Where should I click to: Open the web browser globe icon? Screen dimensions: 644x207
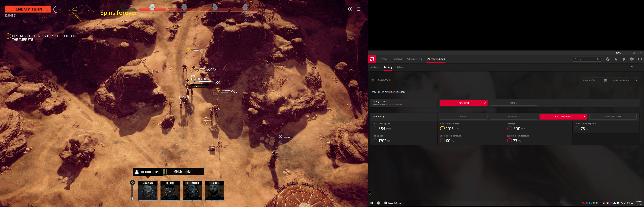click(608, 59)
